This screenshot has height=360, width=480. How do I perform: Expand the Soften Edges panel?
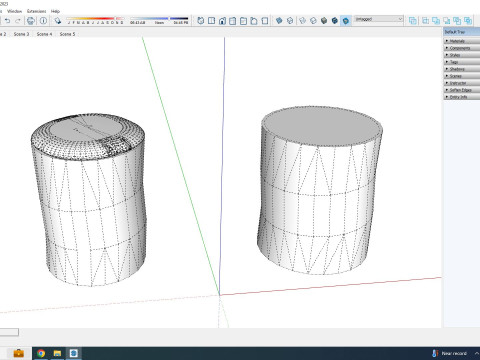[x=462, y=90]
